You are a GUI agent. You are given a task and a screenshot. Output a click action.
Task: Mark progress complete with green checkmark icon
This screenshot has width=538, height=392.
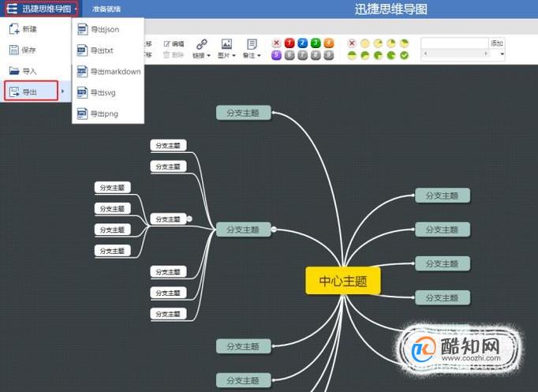[405, 55]
